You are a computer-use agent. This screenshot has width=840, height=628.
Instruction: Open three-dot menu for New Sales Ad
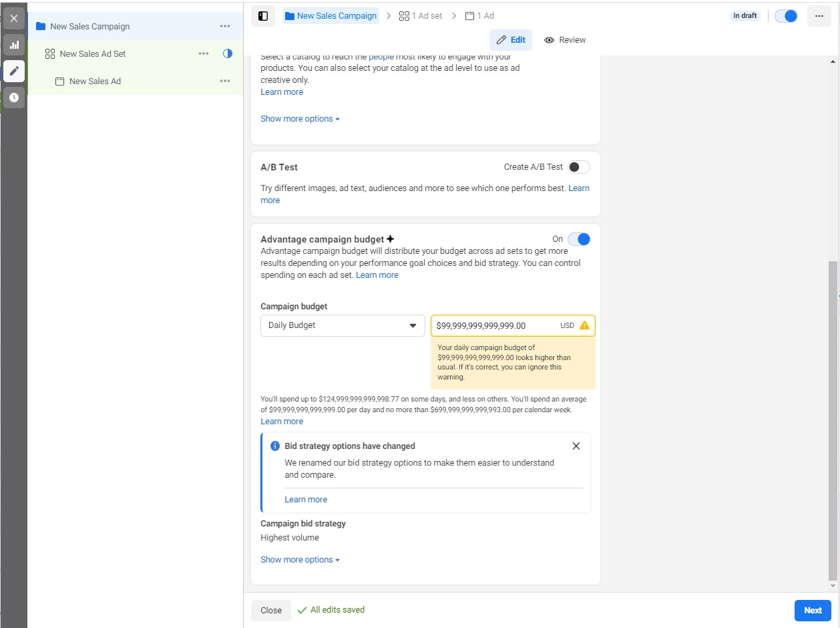point(225,81)
